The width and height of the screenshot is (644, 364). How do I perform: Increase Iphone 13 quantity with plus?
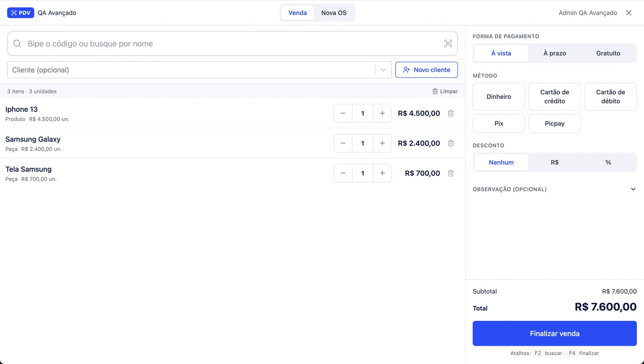pos(382,113)
